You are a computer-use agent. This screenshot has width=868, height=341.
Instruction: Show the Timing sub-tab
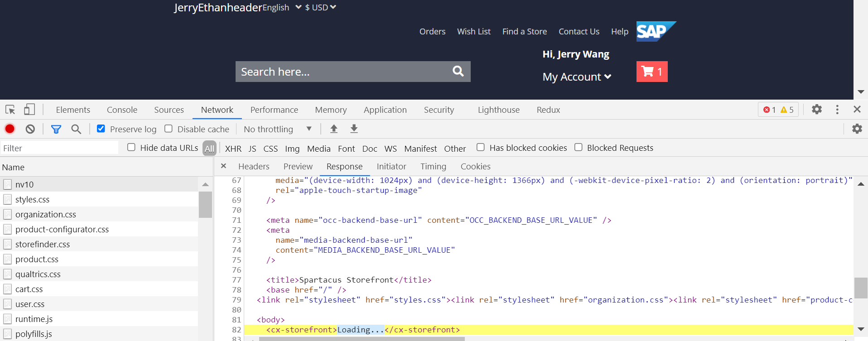433,166
